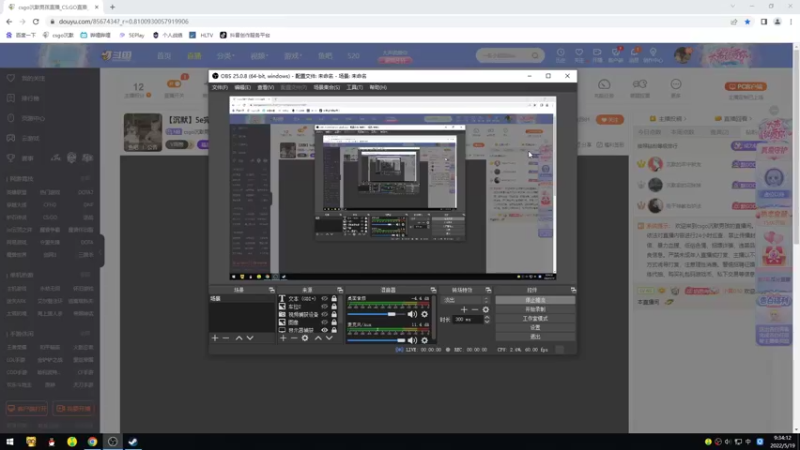Toggle lock on 视频捕获设备 source
This screenshot has width=800, height=450.
click(334, 314)
